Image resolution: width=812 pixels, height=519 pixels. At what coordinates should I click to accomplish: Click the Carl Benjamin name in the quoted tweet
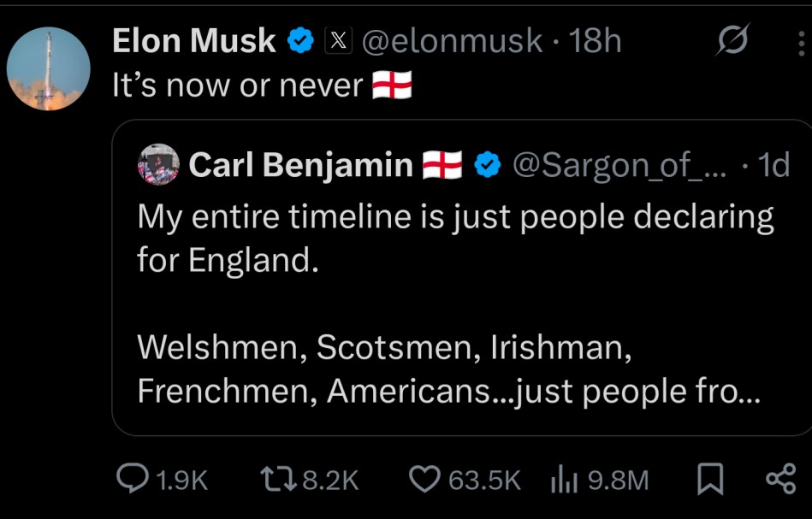[300, 164]
